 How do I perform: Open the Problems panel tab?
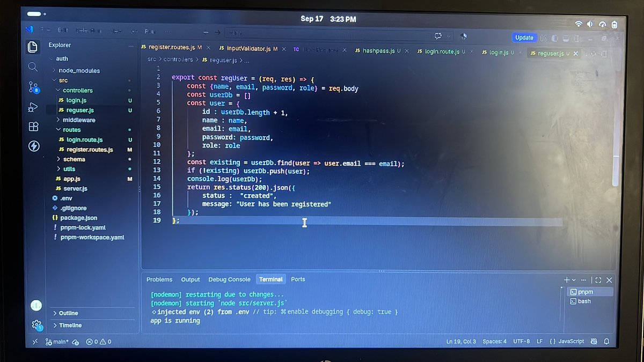click(x=159, y=279)
